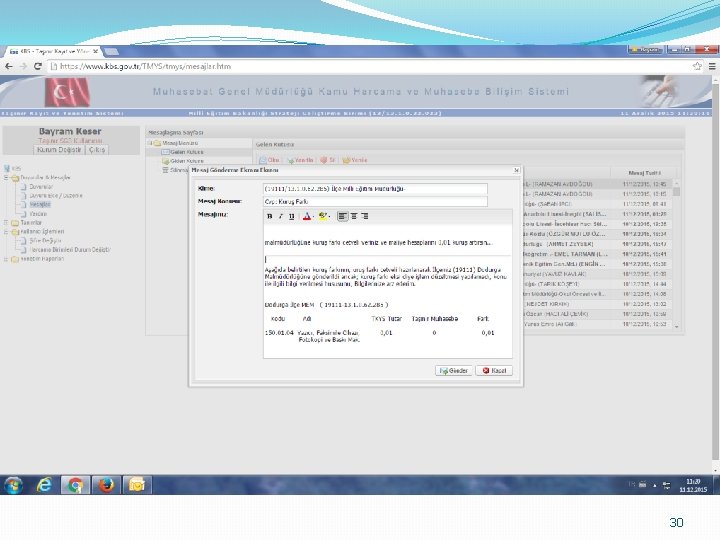Click the Kurum Değiştir button

tap(59, 150)
